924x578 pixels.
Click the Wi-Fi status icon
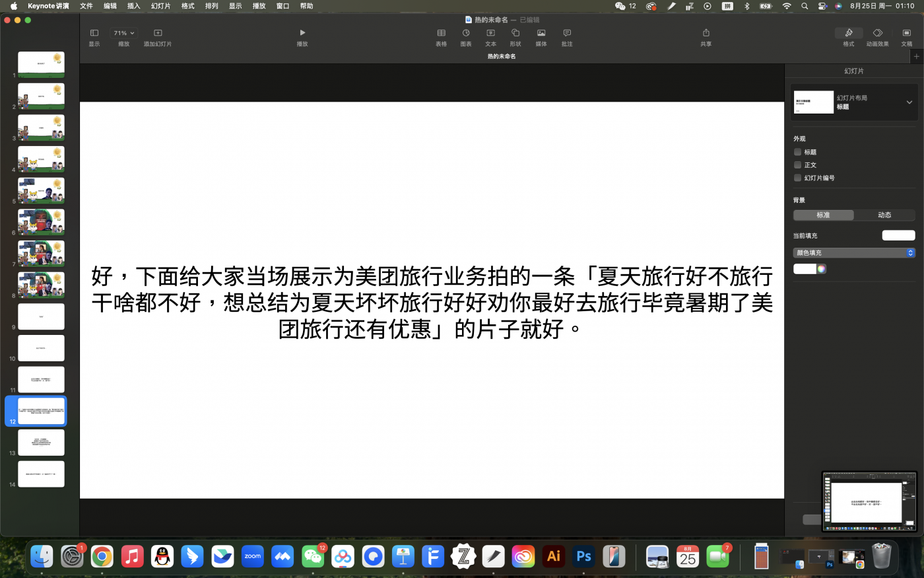(787, 6)
